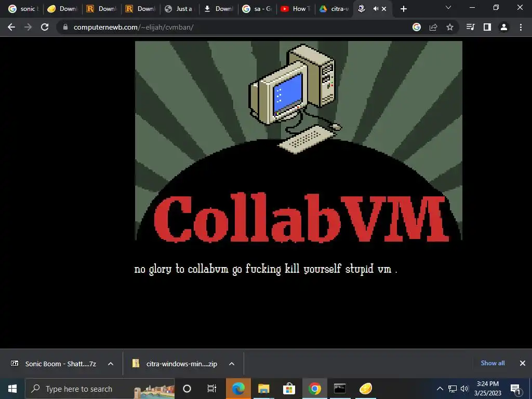The image size is (532, 399).
Task: Open the media control button in the toolbar
Action: [x=470, y=27]
